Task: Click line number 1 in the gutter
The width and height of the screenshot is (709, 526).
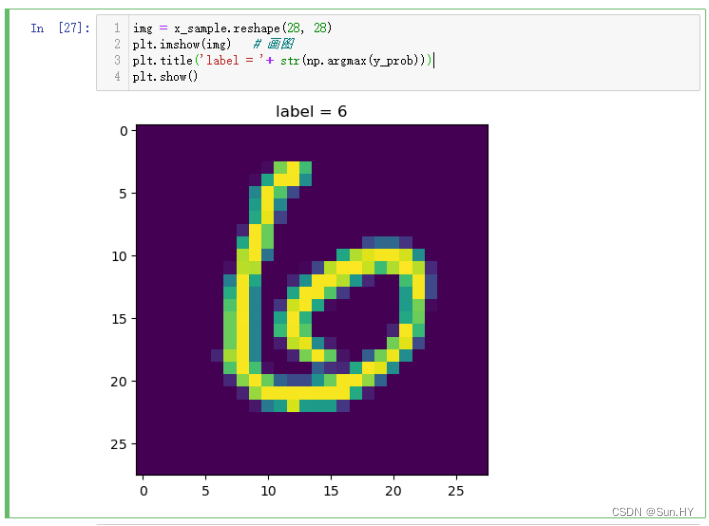Action: 117,28
